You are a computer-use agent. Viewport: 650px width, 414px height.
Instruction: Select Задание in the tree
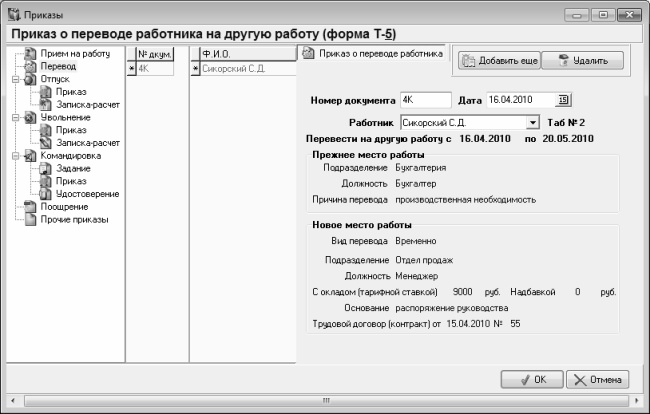pyautogui.click(x=73, y=169)
